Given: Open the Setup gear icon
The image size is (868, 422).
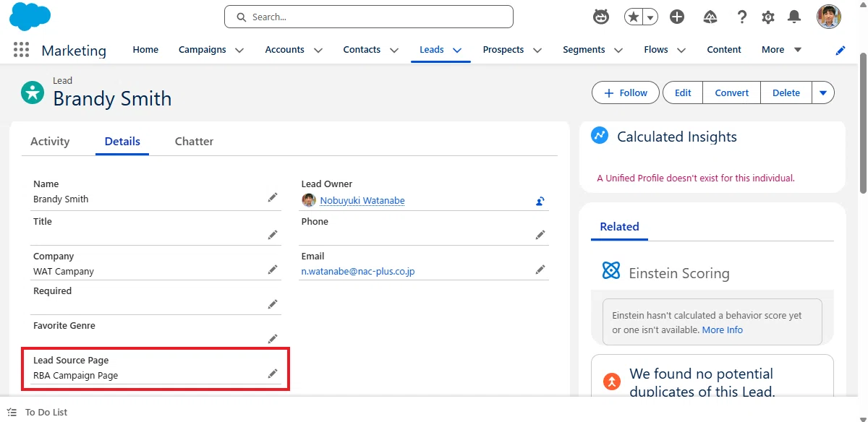Looking at the screenshot, I should [768, 17].
